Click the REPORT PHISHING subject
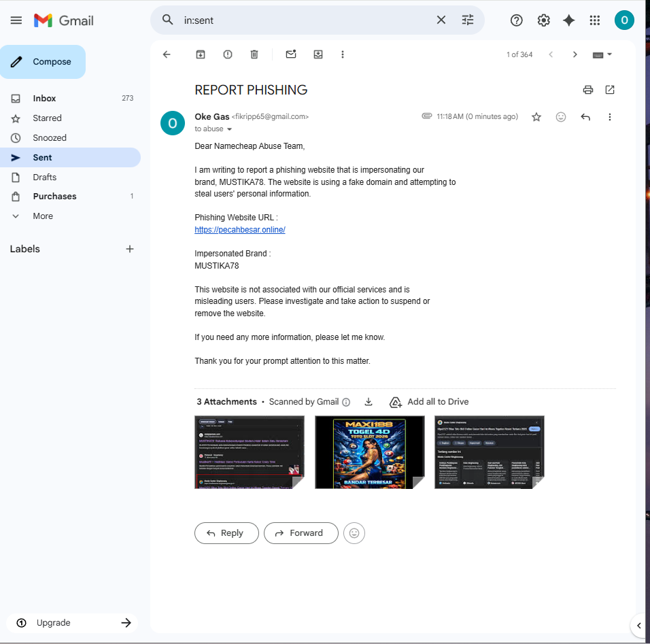The width and height of the screenshot is (650, 644). pos(251,90)
